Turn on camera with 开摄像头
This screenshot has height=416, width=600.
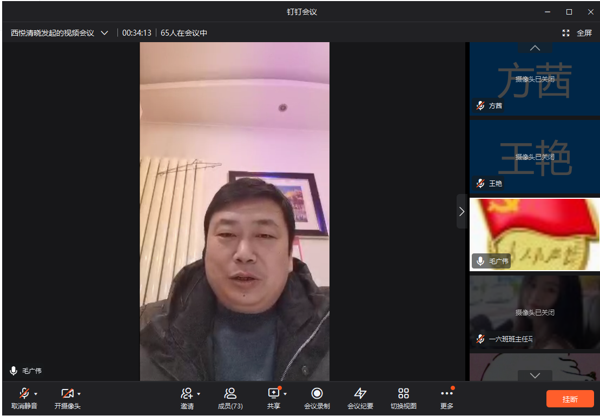coord(66,394)
